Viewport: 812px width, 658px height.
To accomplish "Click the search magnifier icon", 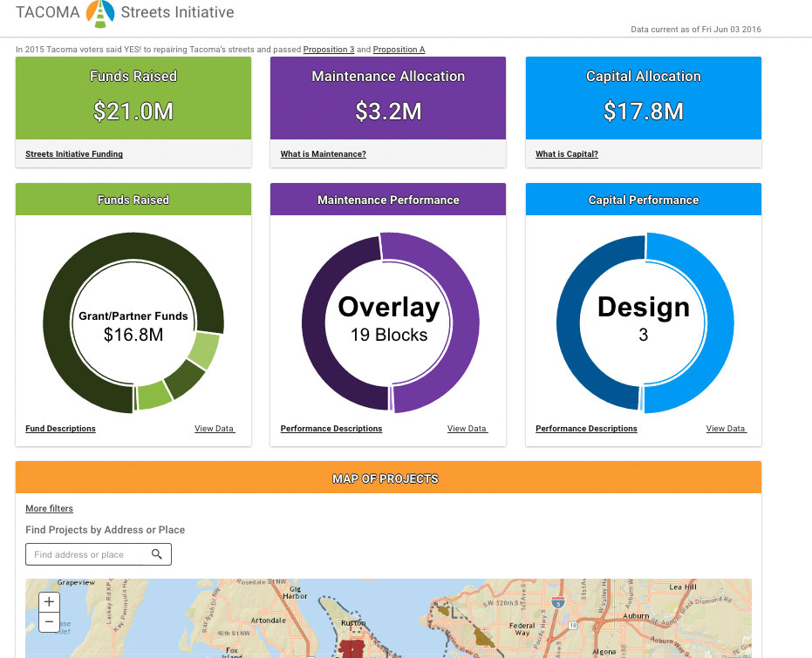I will [x=158, y=553].
